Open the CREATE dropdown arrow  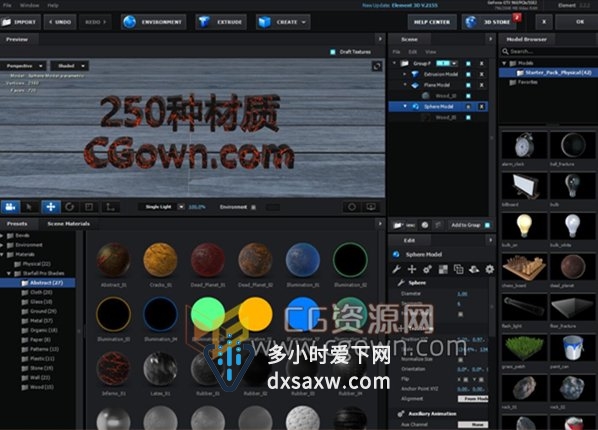point(304,22)
